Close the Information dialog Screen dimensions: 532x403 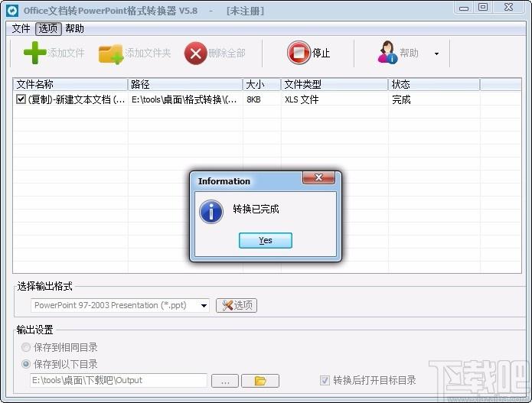pyautogui.click(x=318, y=177)
